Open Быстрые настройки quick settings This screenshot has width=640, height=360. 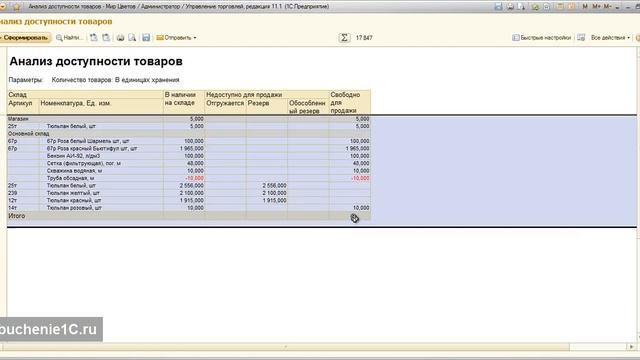click(542, 38)
